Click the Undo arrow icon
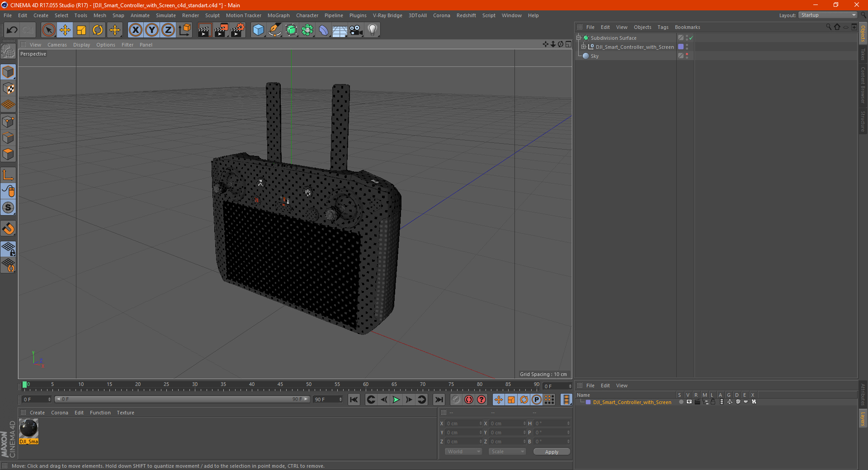 point(12,30)
